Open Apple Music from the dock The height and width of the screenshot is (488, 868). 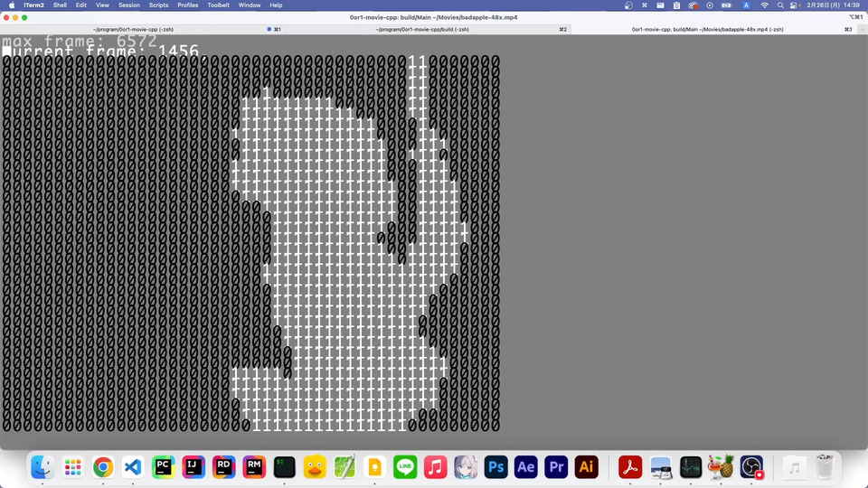tap(435, 467)
